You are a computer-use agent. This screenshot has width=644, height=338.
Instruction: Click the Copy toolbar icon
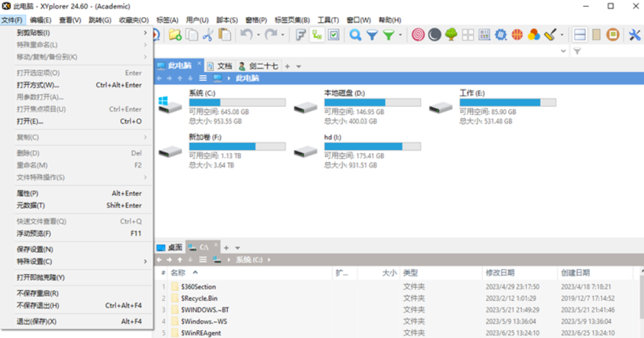point(192,35)
